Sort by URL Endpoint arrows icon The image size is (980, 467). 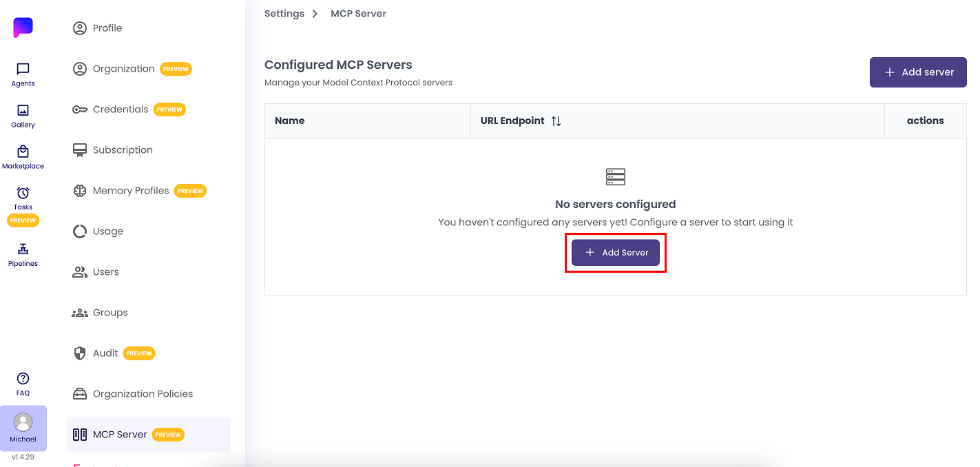tap(556, 121)
